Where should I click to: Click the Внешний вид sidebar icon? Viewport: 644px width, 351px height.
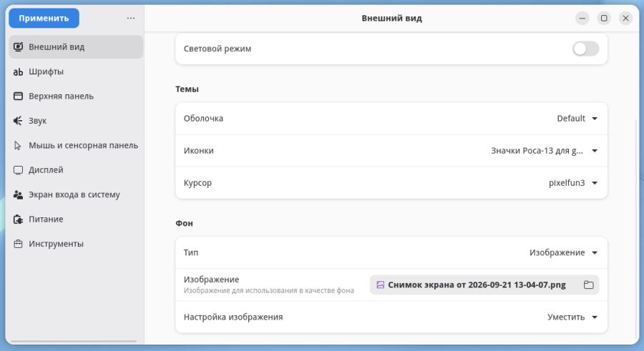18,46
